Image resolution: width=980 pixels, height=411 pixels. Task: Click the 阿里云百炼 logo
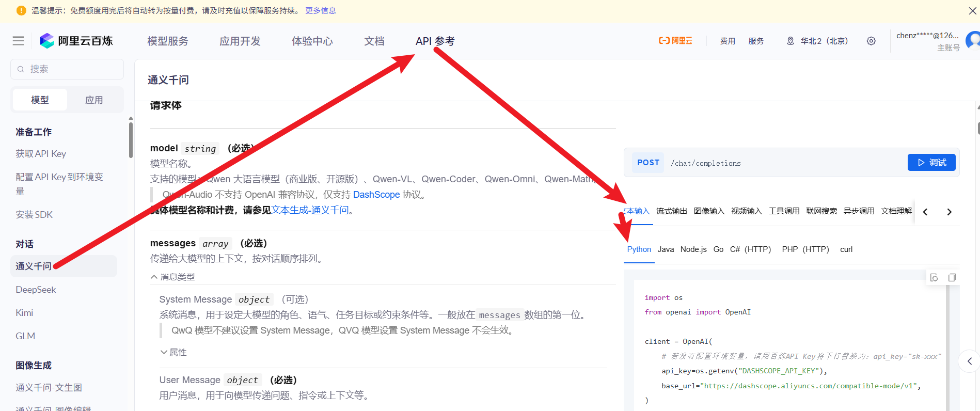(x=76, y=41)
